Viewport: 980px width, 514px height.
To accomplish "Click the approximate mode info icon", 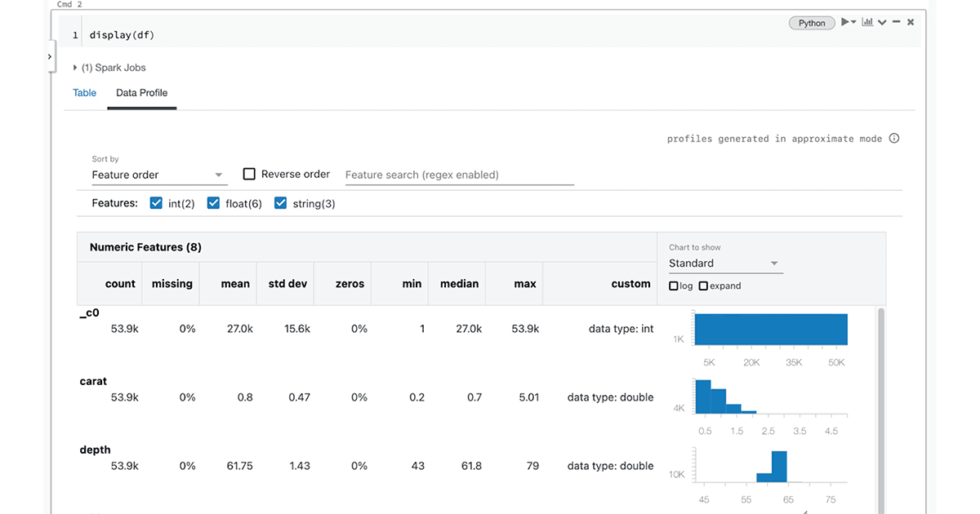I will pyautogui.click(x=894, y=139).
